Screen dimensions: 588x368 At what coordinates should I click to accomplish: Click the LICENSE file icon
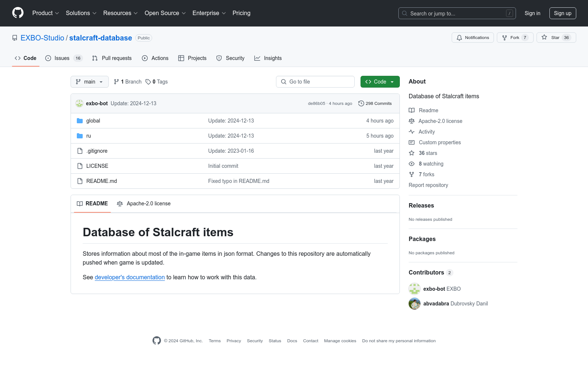click(x=80, y=166)
